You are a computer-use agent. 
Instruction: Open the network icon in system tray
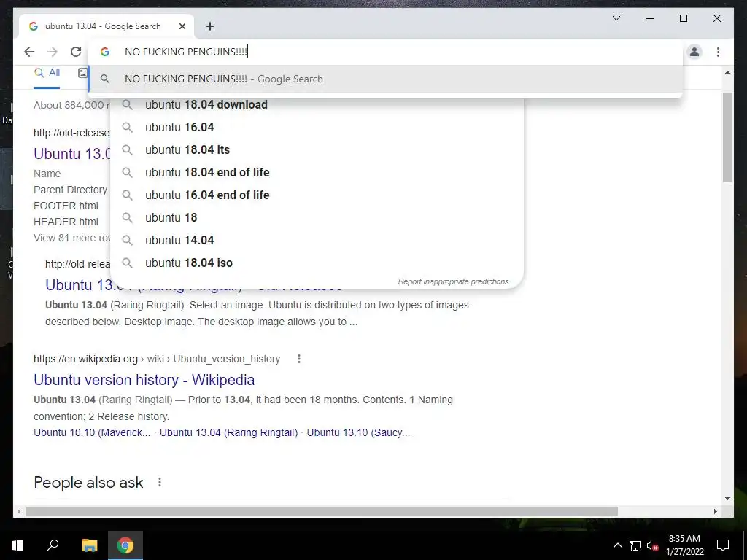click(x=635, y=545)
